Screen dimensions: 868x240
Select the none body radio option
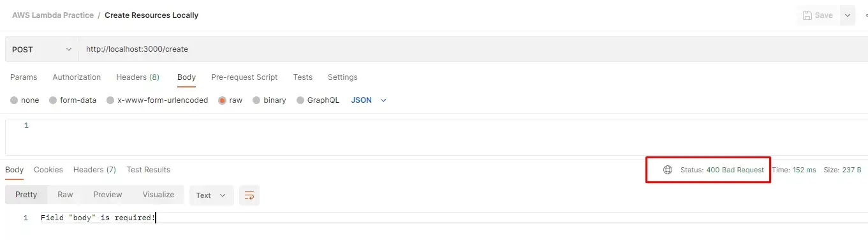pyautogui.click(x=14, y=100)
